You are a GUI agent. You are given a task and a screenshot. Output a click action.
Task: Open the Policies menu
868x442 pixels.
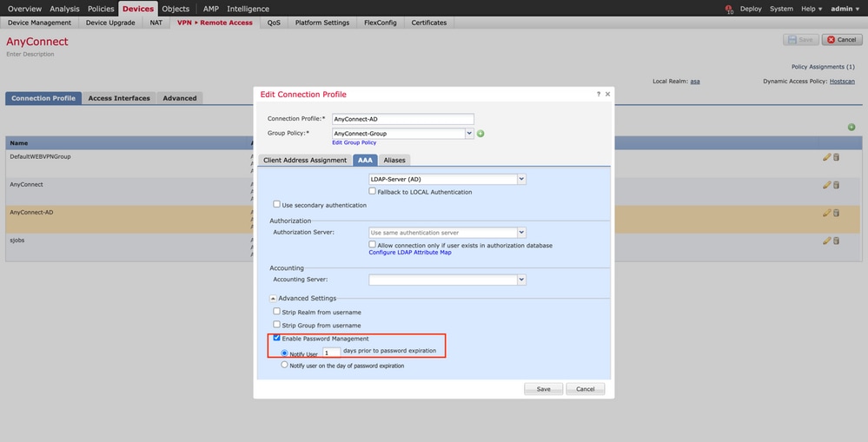[x=101, y=9]
